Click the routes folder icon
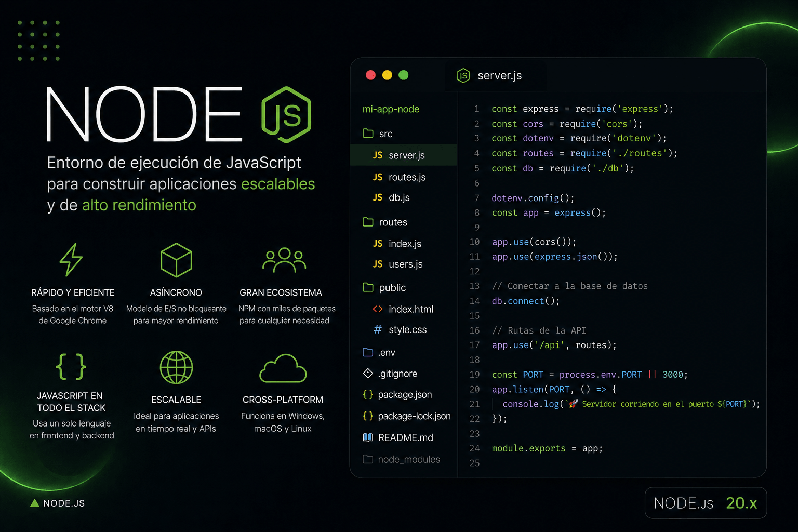798x532 pixels. pyautogui.click(x=368, y=222)
